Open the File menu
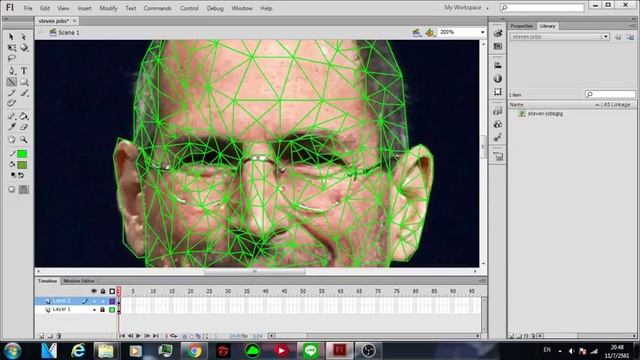Screen dimensions: 640x360 click(x=28, y=8)
